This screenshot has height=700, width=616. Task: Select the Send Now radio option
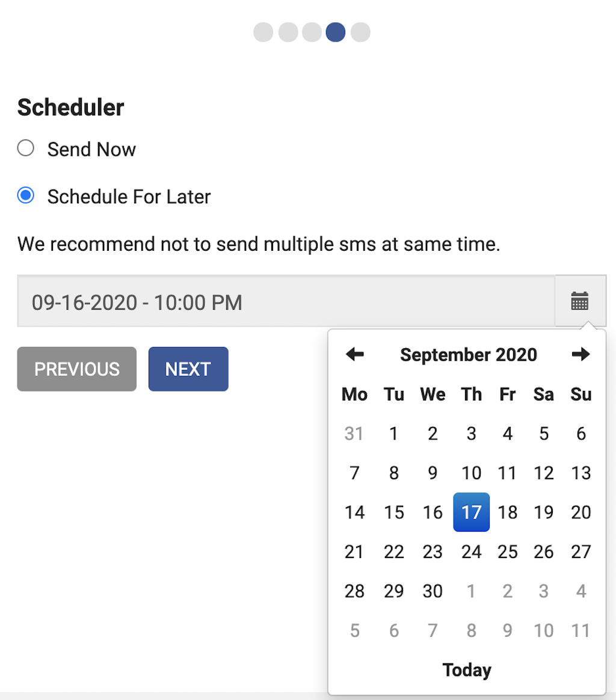coord(26,149)
